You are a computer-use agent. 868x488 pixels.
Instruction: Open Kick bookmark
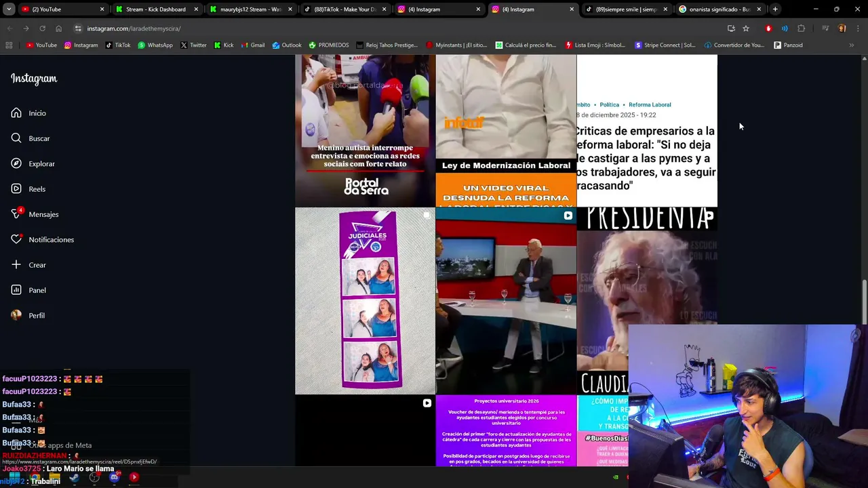pos(224,45)
